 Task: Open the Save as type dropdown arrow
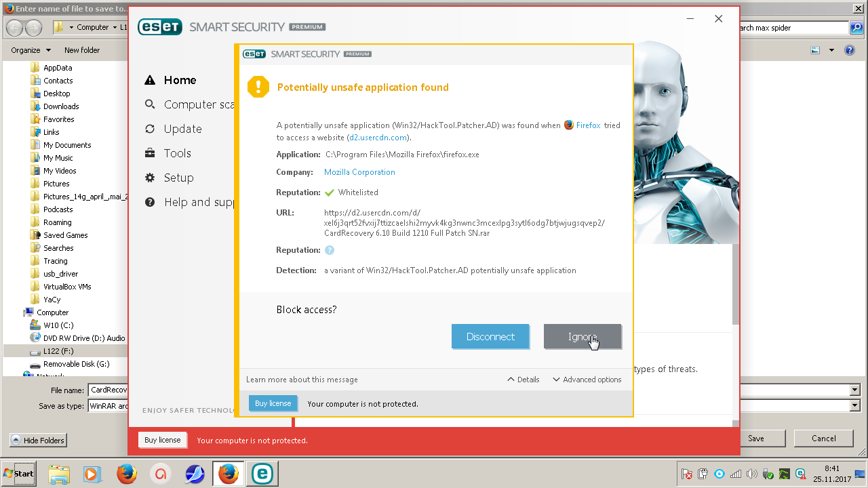854,405
